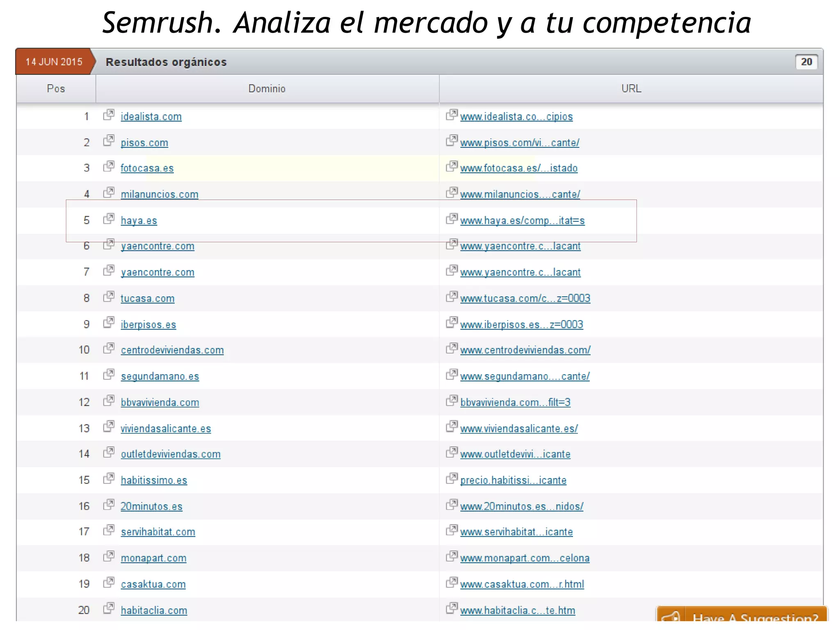Follow bbvavivienda.com domain link
Screen dimensions: 840x630
coord(160,403)
